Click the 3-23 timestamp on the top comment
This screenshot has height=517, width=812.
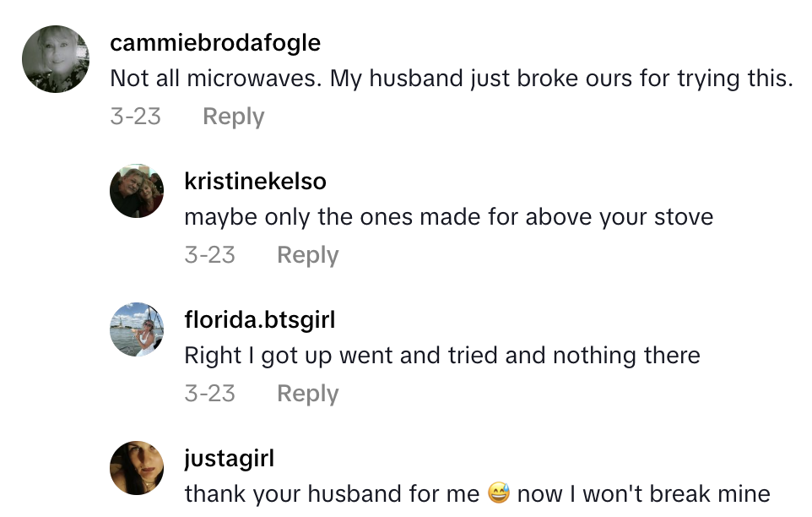[x=135, y=116]
